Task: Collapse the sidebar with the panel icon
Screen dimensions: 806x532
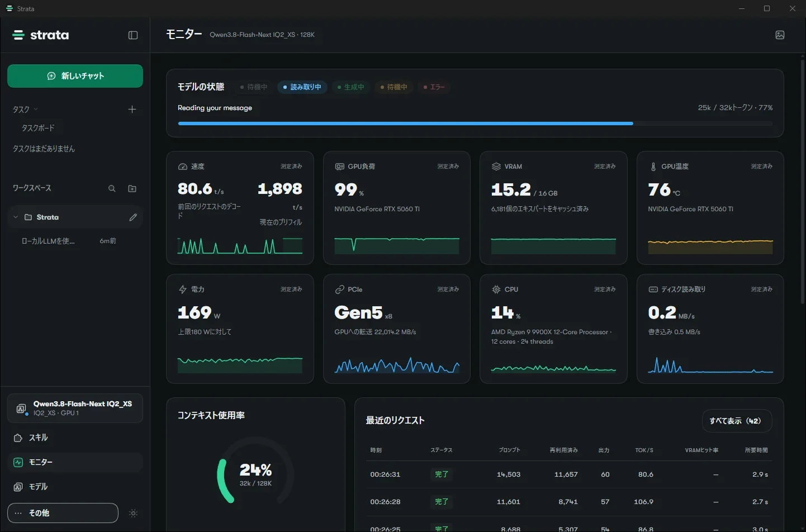Action: coord(133,35)
